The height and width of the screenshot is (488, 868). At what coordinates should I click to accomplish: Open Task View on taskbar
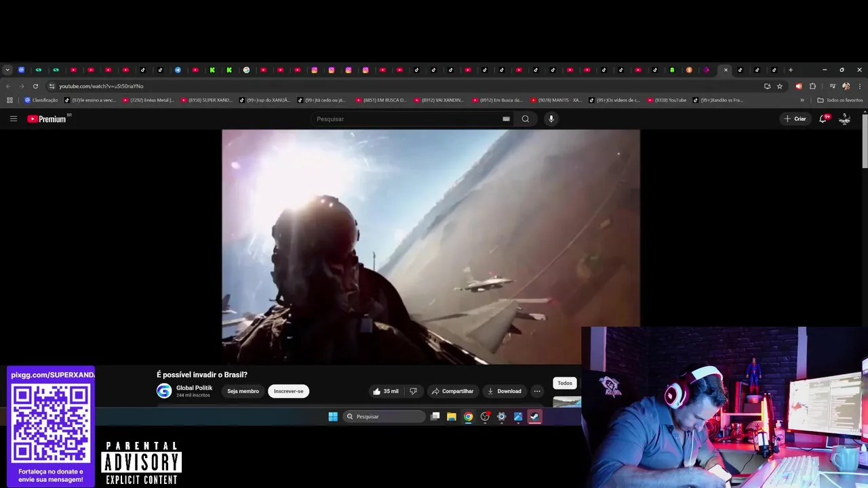(435, 417)
